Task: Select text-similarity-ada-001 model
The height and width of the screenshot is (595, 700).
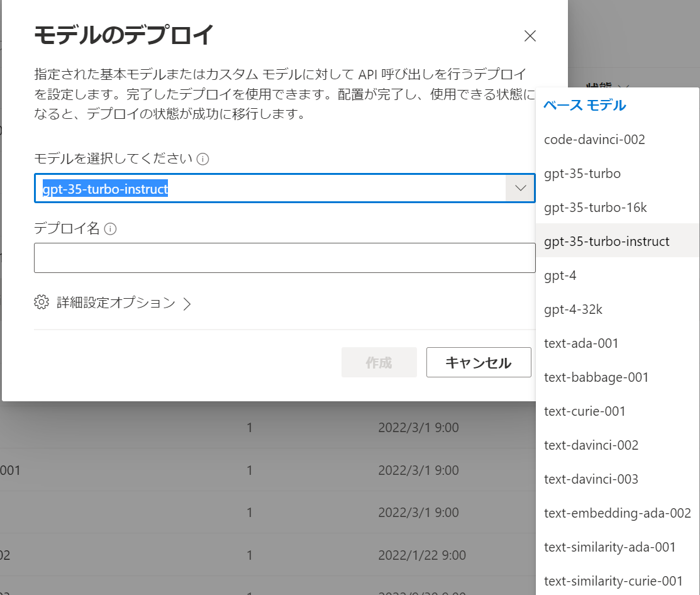Action: pos(618,547)
